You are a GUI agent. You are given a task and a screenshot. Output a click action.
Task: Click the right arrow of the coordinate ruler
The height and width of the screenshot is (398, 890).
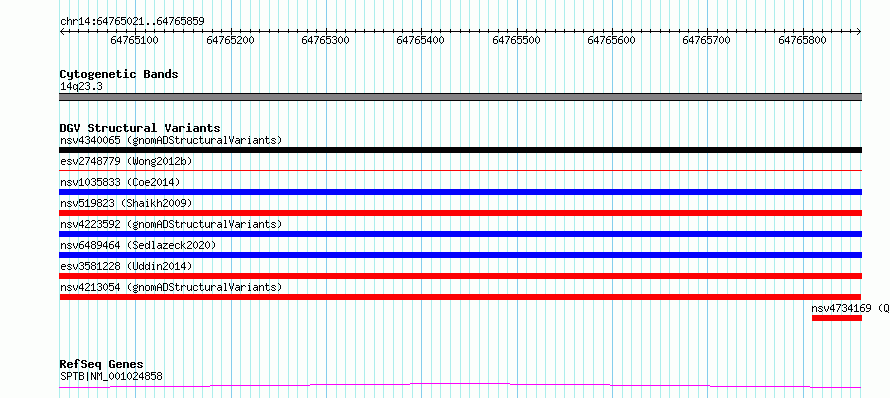point(859,32)
